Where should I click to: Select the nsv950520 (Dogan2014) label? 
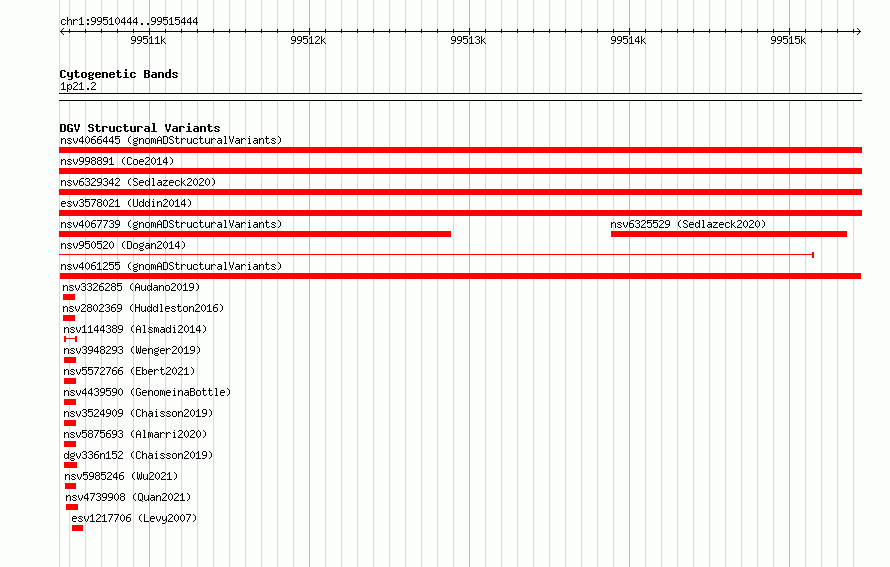pyautogui.click(x=123, y=245)
